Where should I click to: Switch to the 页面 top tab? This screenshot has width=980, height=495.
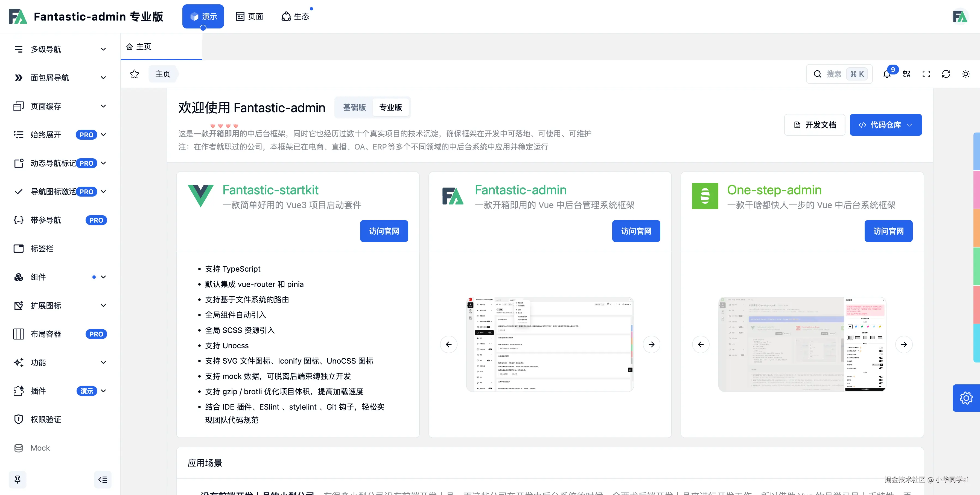pyautogui.click(x=250, y=16)
